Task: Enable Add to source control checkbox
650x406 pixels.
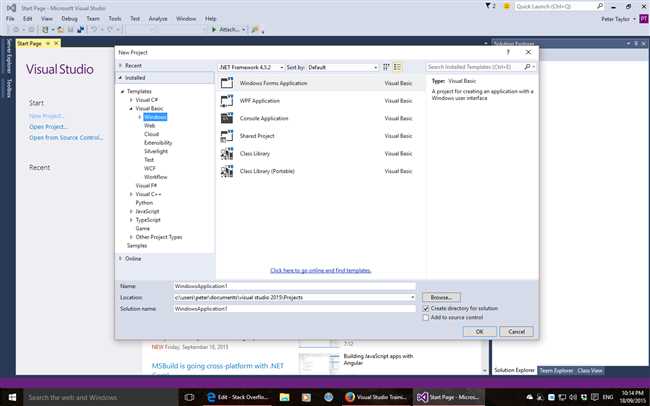Action: tap(424, 318)
